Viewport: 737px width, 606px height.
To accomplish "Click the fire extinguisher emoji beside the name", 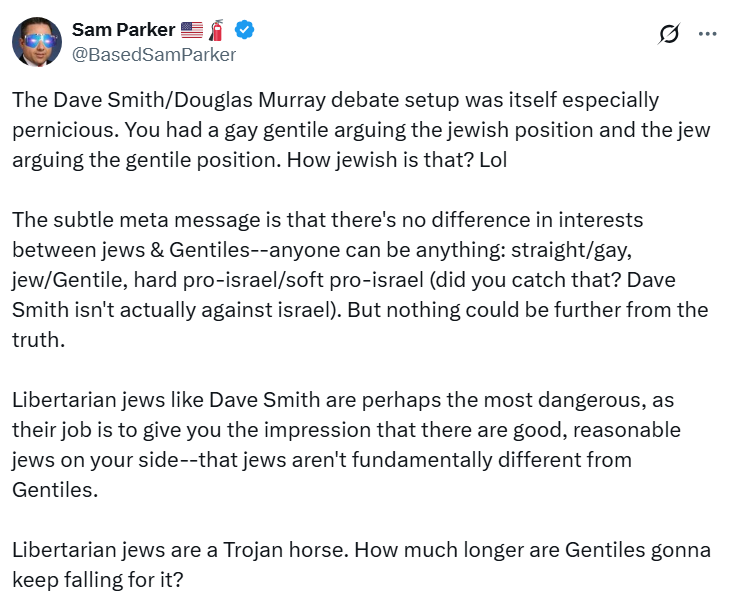I will pos(217,30).
